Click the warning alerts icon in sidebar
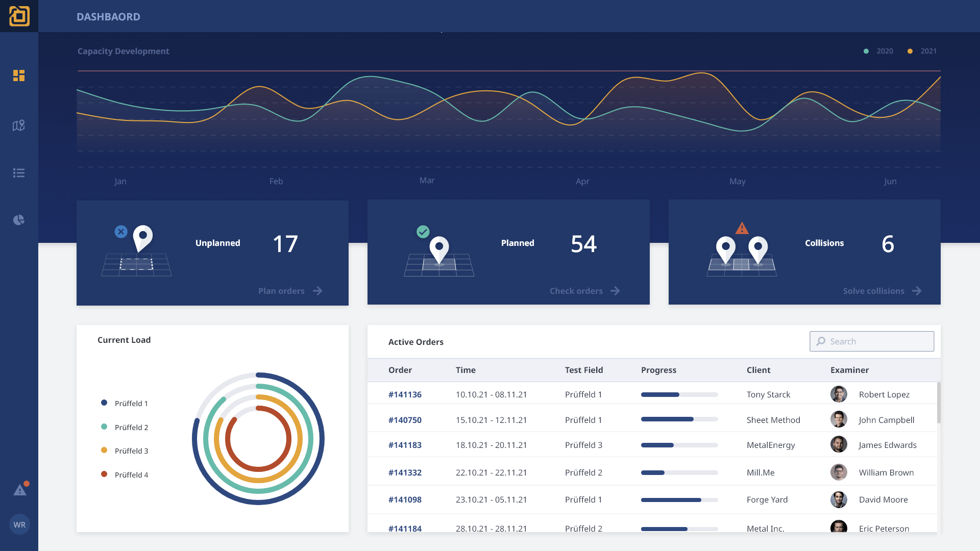This screenshot has height=551, width=980. (19, 490)
